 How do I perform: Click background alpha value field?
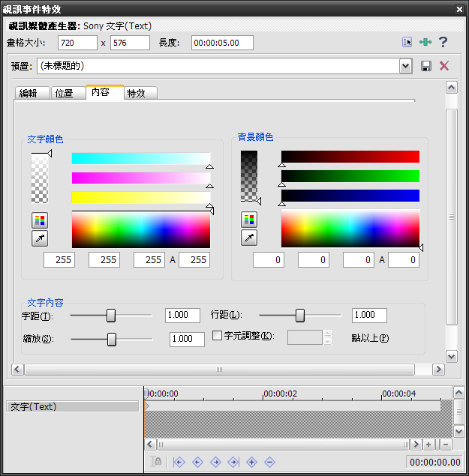click(404, 260)
